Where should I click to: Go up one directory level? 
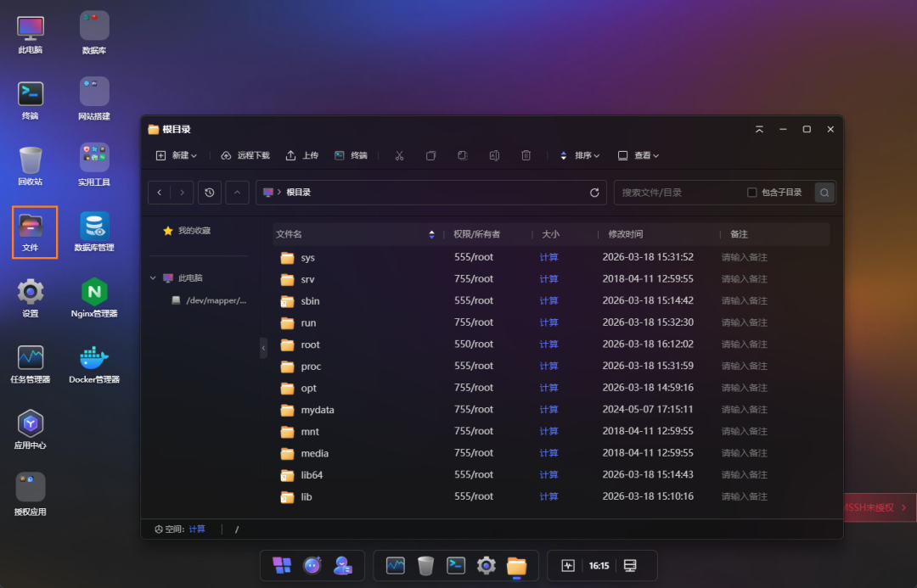point(237,193)
